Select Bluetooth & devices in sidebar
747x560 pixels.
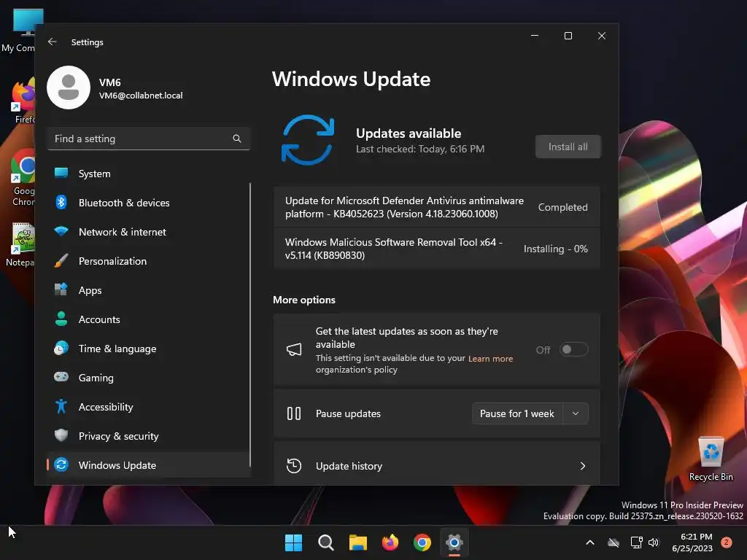click(x=149, y=203)
